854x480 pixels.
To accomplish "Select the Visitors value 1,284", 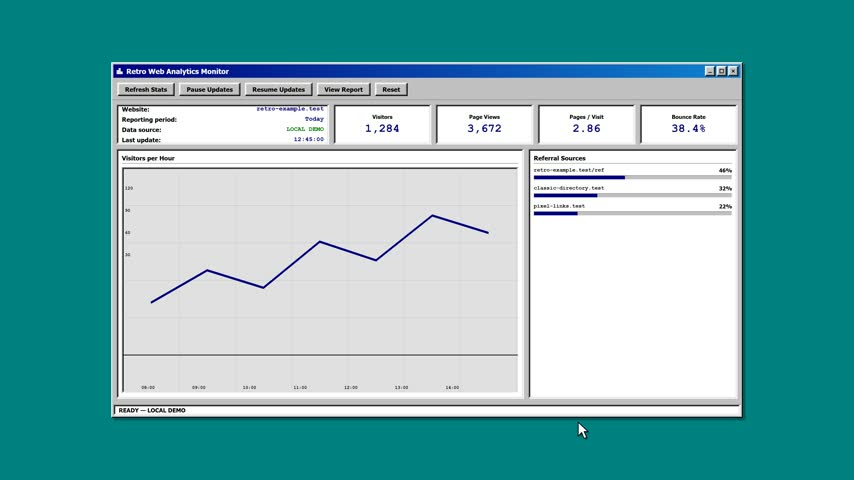I will (382, 129).
